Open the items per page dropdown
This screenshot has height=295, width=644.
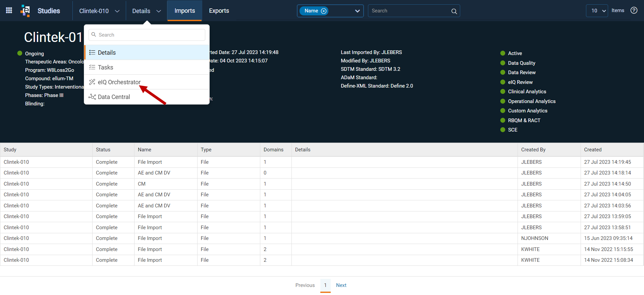pyautogui.click(x=597, y=11)
